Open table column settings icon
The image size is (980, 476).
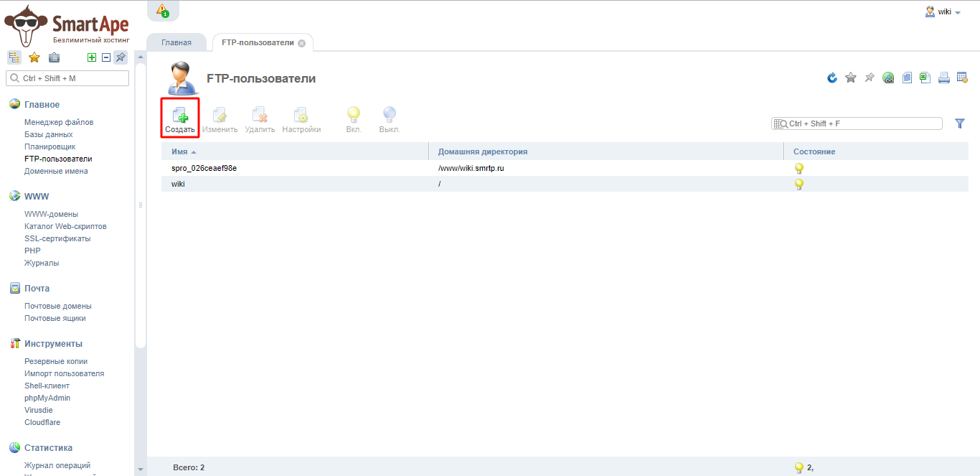click(x=963, y=78)
